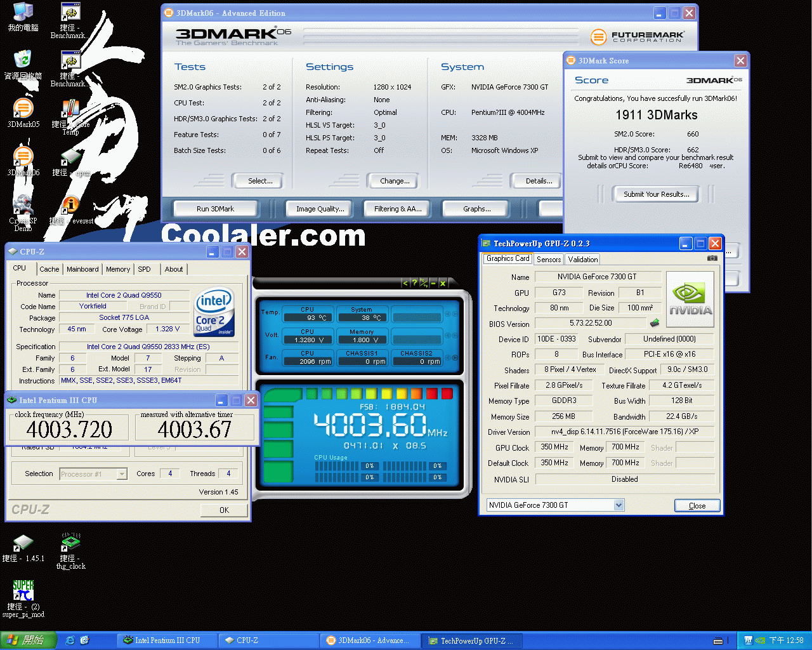The image size is (812, 650).
Task: Launch the 3DMark05 desktop shortcut
Action: [23, 113]
